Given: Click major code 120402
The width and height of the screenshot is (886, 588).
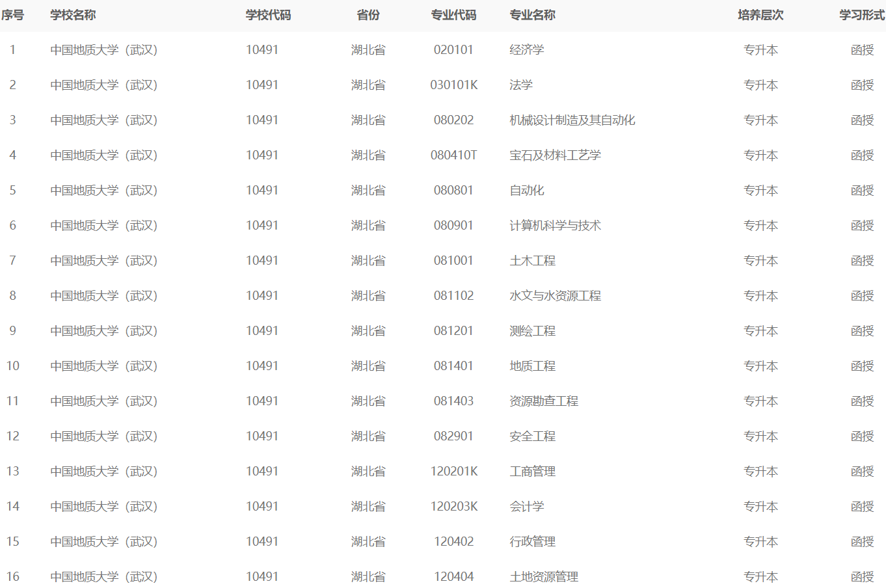Looking at the screenshot, I should (x=453, y=542).
